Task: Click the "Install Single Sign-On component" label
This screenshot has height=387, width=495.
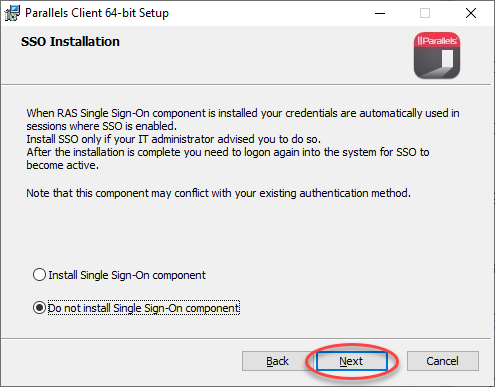Action: (x=127, y=275)
